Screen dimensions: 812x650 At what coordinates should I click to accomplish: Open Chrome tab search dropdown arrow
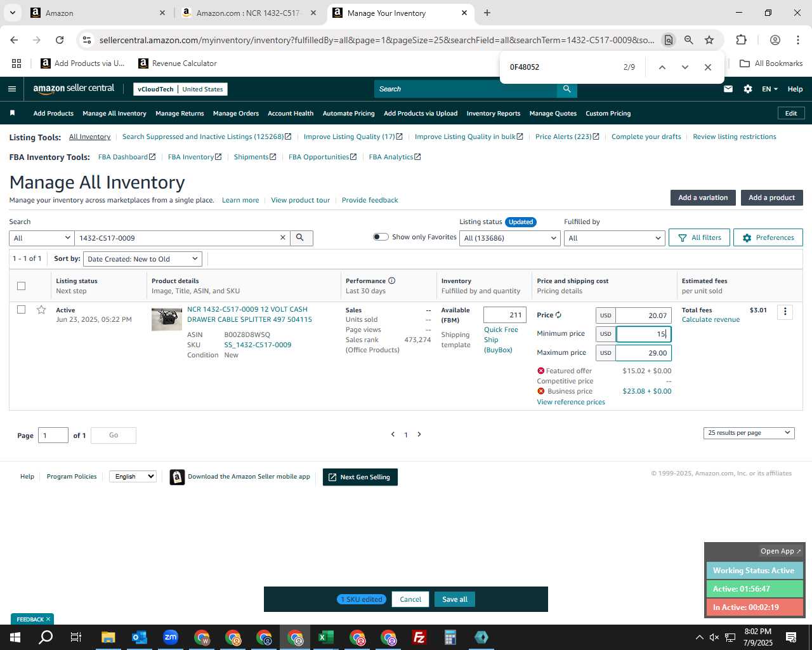coord(13,13)
